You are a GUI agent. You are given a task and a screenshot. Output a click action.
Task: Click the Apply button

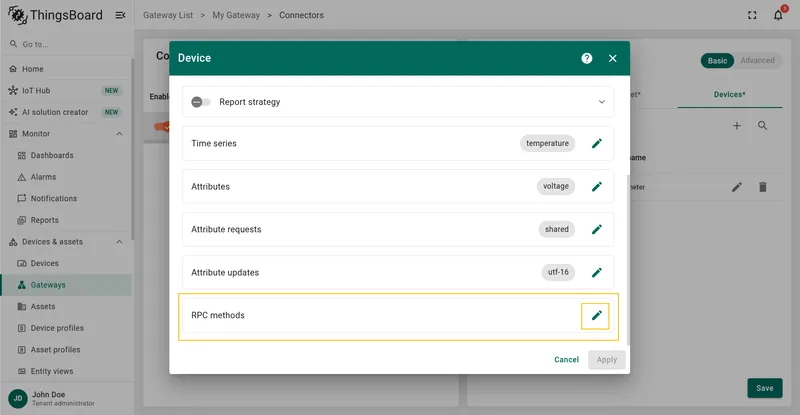(x=607, y=360)
